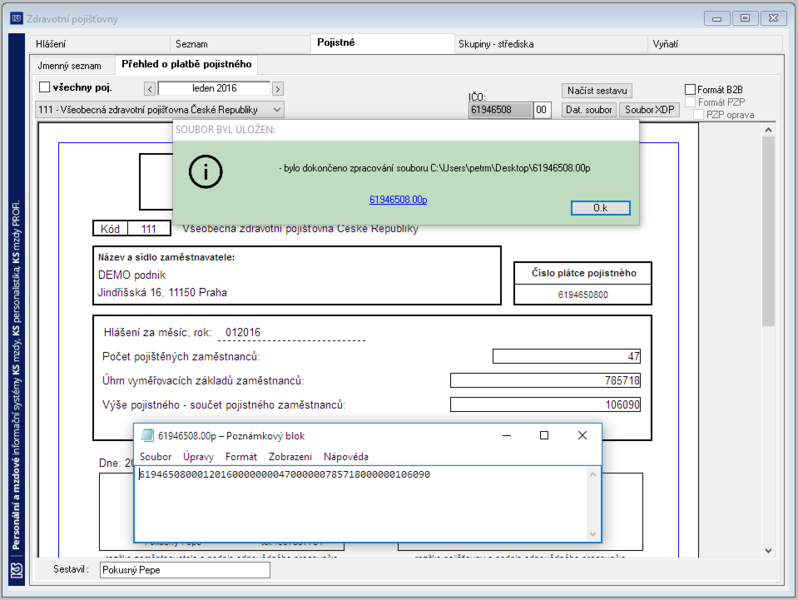The image size is (798, 600).
Task: Click the Kód value 111
Action: point(149,229)
